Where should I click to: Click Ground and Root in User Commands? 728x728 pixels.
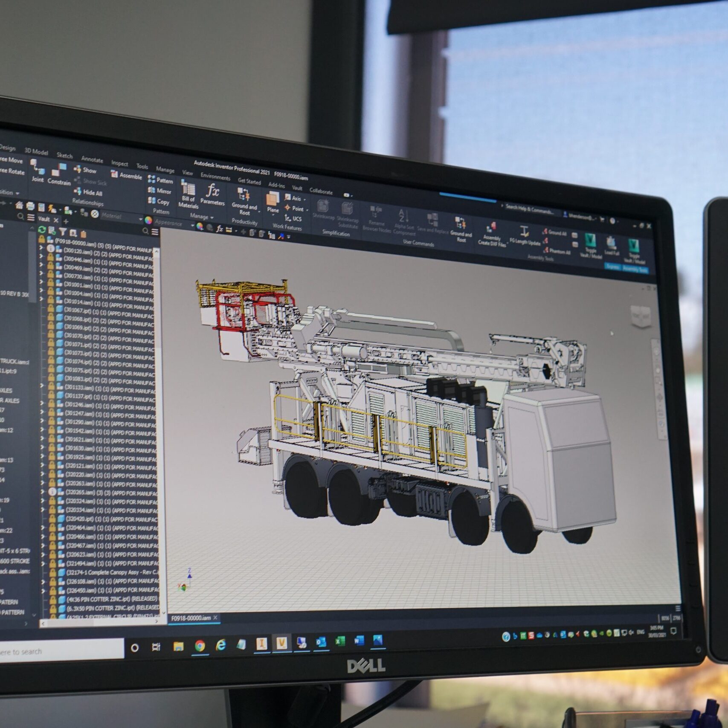pos(461,229)
